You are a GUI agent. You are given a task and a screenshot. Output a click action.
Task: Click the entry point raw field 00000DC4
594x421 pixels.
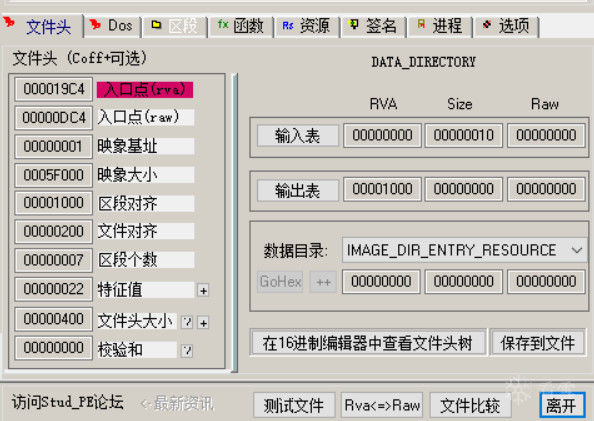(53, 118)
